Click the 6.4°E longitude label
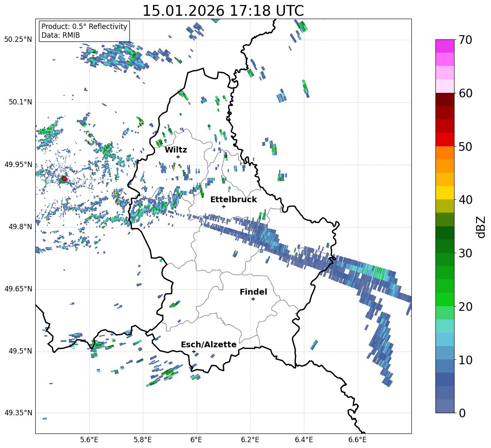Image resolution: width=491 pixels, height=448 pixels. pyautogui.click(x=304, y=440)
